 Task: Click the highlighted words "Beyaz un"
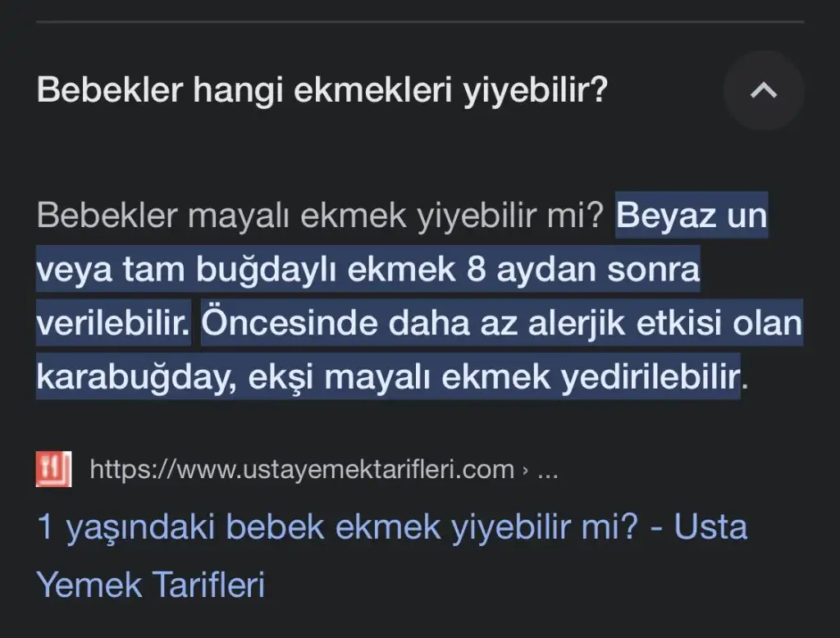coord(692,216)
